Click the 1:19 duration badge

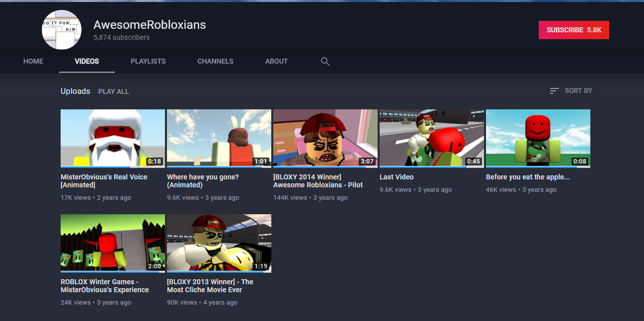point(261,266)
